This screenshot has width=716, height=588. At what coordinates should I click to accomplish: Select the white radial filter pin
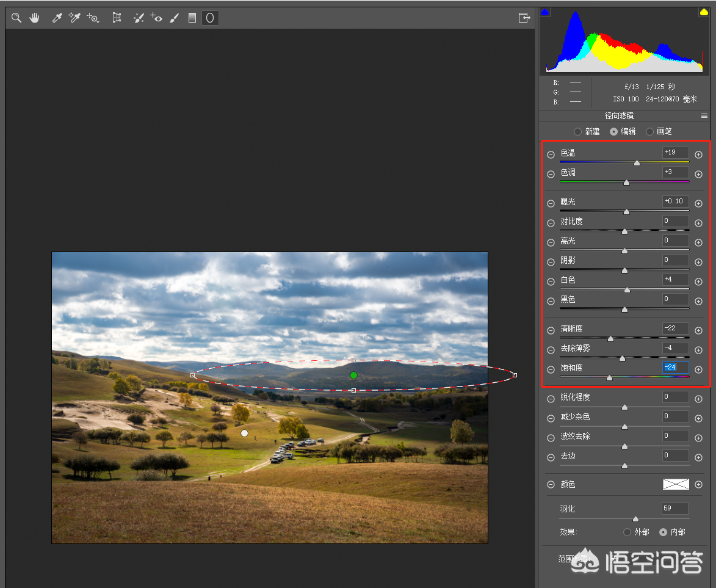point(244,433)
